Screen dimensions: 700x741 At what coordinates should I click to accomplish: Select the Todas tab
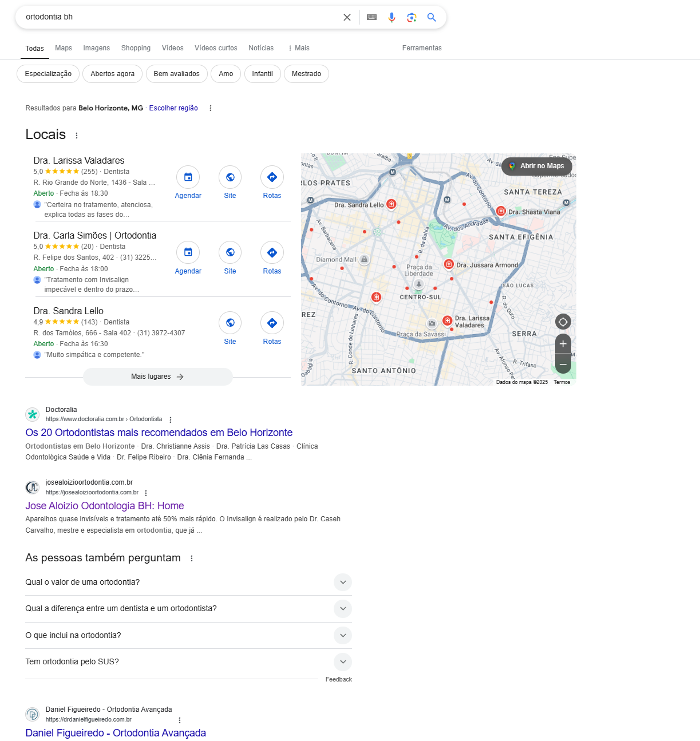click(x=34, y=49)
